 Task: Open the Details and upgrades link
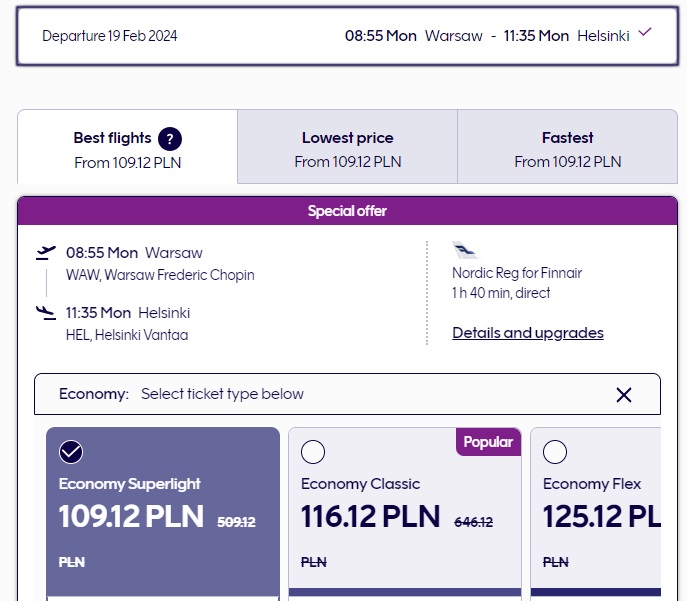tap(527, 333)
